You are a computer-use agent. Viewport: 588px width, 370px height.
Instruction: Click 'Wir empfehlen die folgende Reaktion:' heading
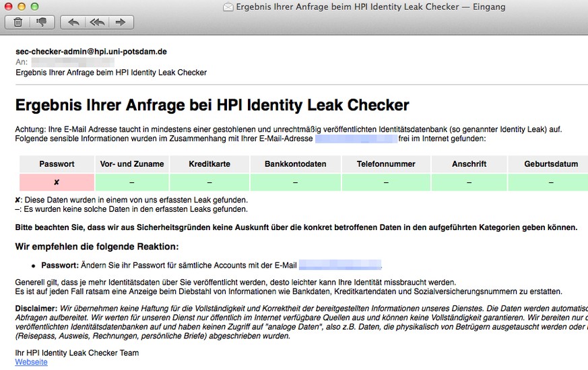click(x=97, y=246)
